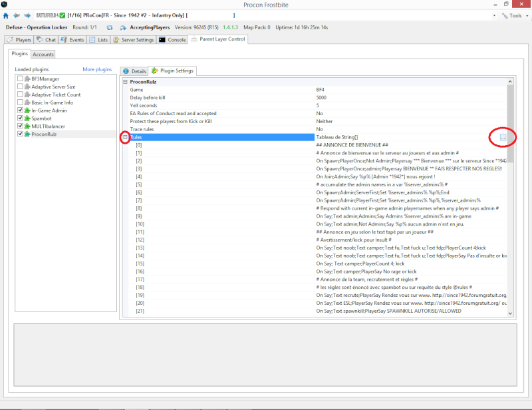Switch to the Accounts sub-tab

pos(43,55)
